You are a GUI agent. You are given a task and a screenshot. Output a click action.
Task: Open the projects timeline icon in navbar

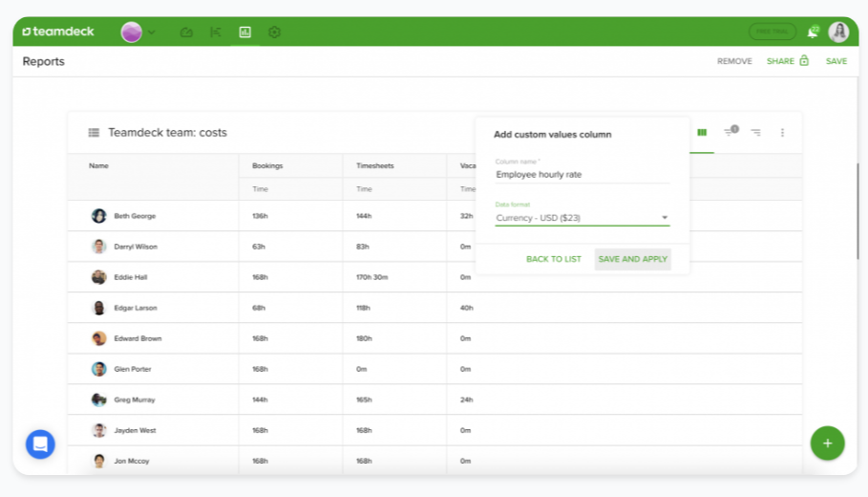[x=216, y=32]
